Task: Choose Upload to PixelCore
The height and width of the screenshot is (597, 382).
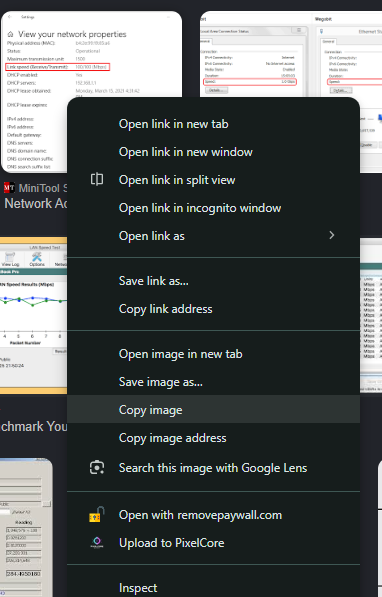Action: (x=213, y=543)
